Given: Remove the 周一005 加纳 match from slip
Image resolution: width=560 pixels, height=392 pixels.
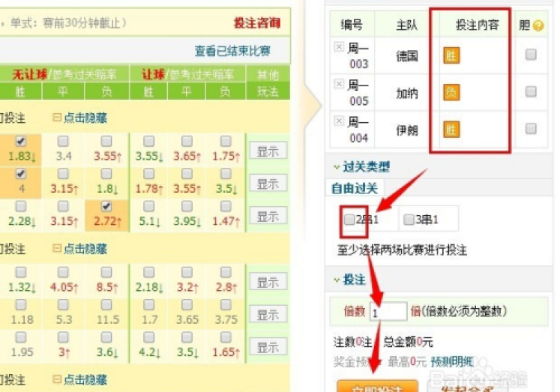Looking at the screenshot, I should tap(339, 83).
